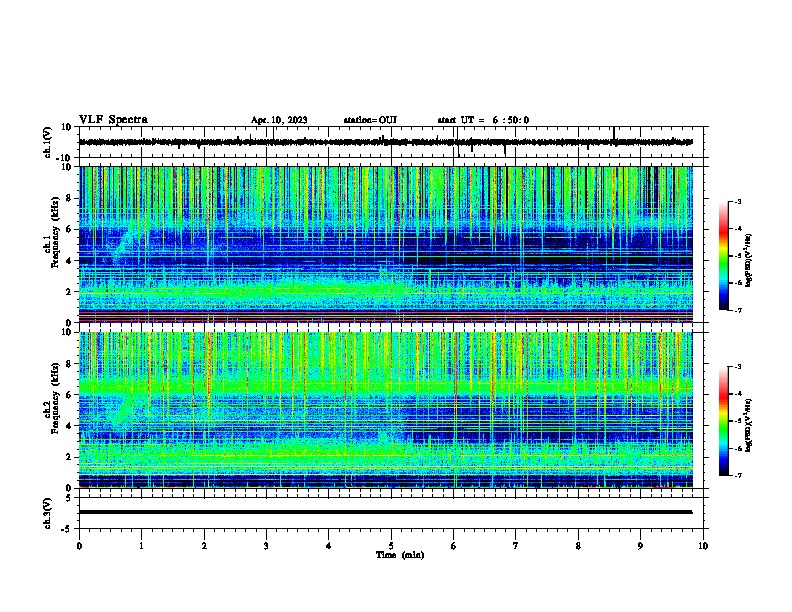
Task: Click the '6' kHz tick on ch.1 frequency axis
Action: click(x=70, y=229)
